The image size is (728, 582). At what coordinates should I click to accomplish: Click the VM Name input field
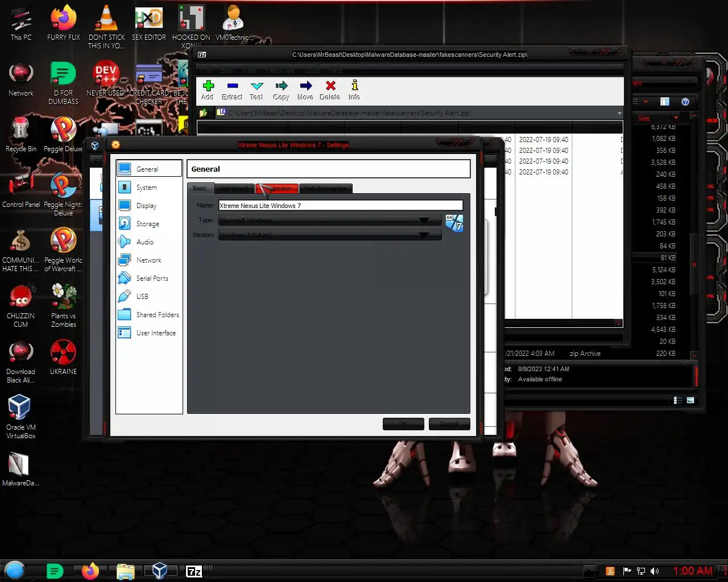(x=341, y=206)
